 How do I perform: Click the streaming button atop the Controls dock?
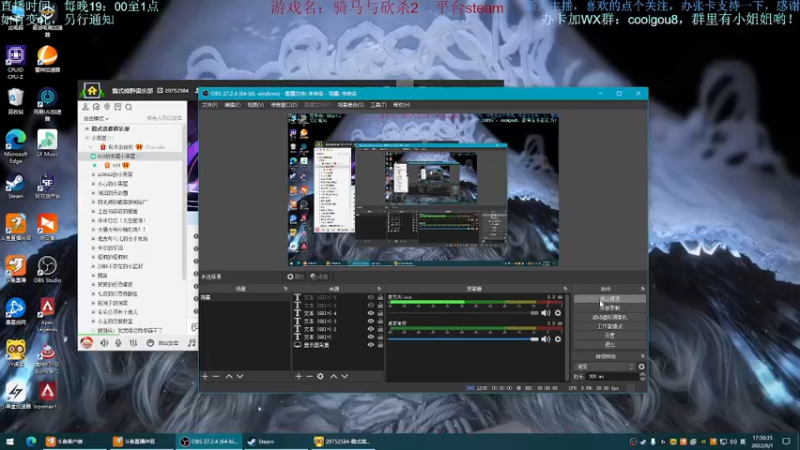[x=609, y=298]
